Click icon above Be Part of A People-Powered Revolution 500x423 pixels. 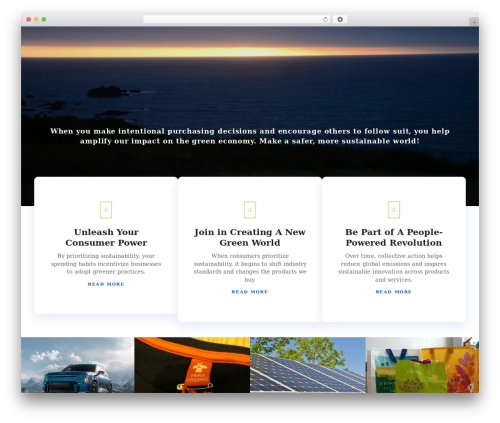[x=394, y=210]
